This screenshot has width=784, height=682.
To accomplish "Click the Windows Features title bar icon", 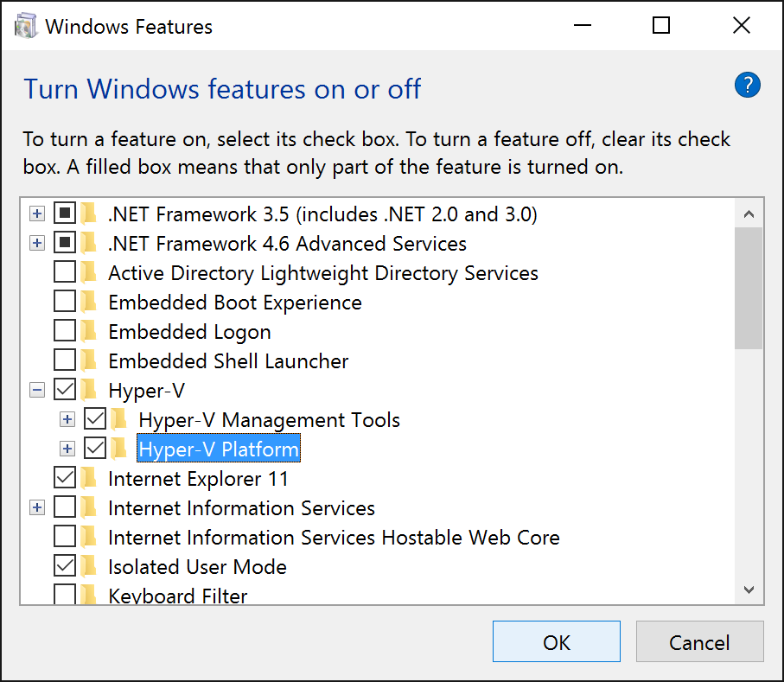I will (26, 26).
